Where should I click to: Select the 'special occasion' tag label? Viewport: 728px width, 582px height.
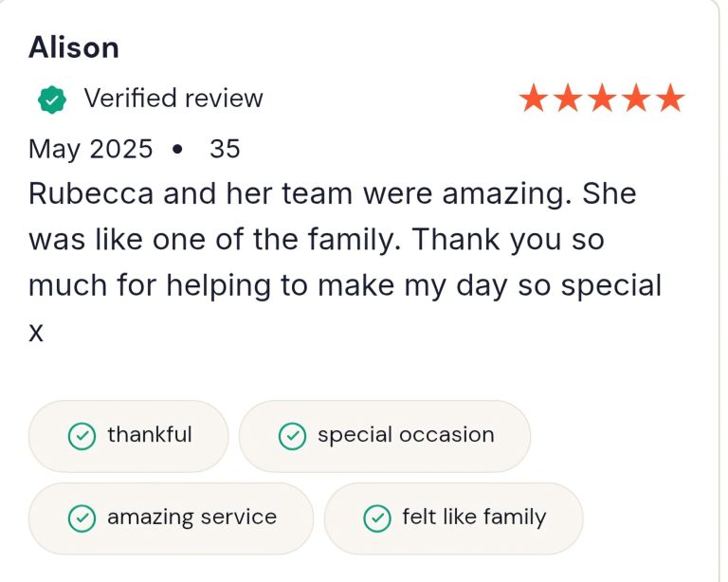[x=406, y=435]
